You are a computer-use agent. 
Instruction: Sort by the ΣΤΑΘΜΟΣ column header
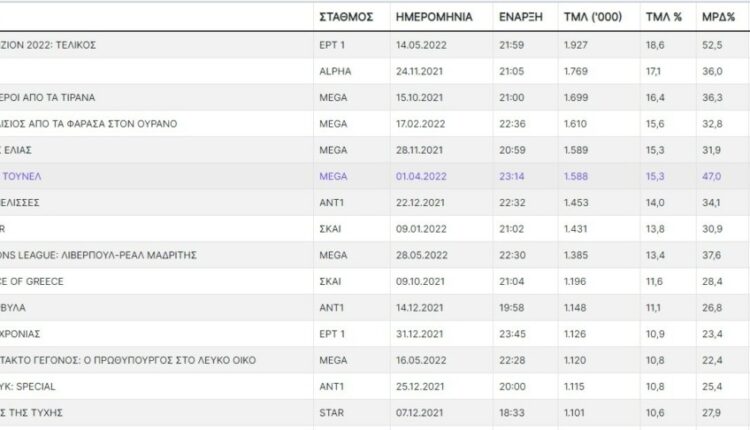[x=346, y=17]
